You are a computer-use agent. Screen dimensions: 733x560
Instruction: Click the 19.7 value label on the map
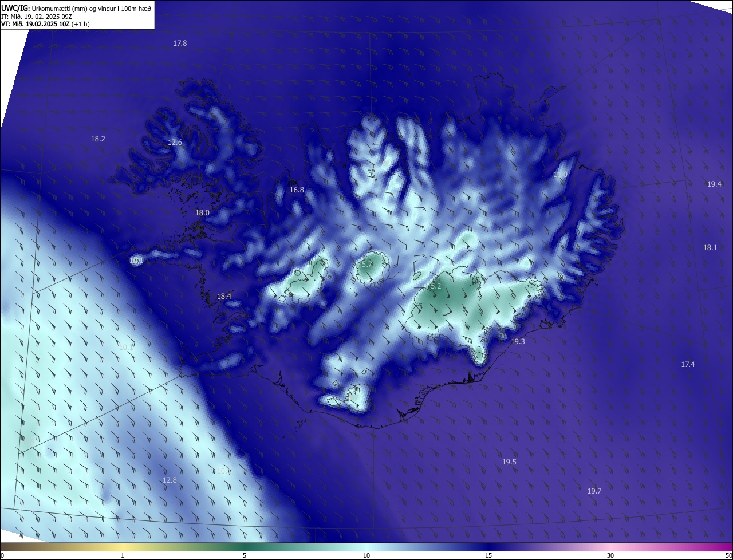[594, 491]
